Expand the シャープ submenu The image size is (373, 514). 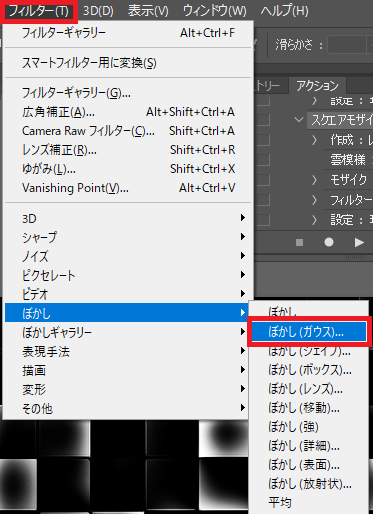click(x=128, y=237)
